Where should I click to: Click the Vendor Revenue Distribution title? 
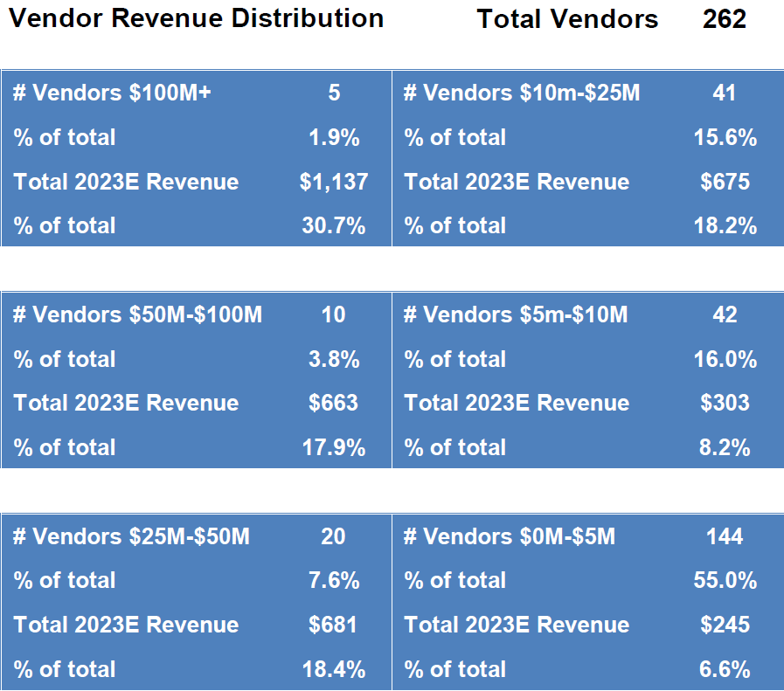coord(196,19)
